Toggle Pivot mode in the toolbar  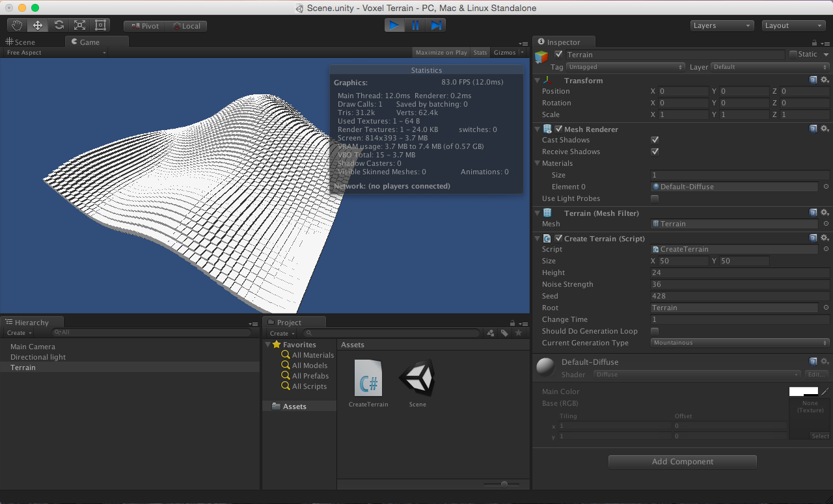143,26
